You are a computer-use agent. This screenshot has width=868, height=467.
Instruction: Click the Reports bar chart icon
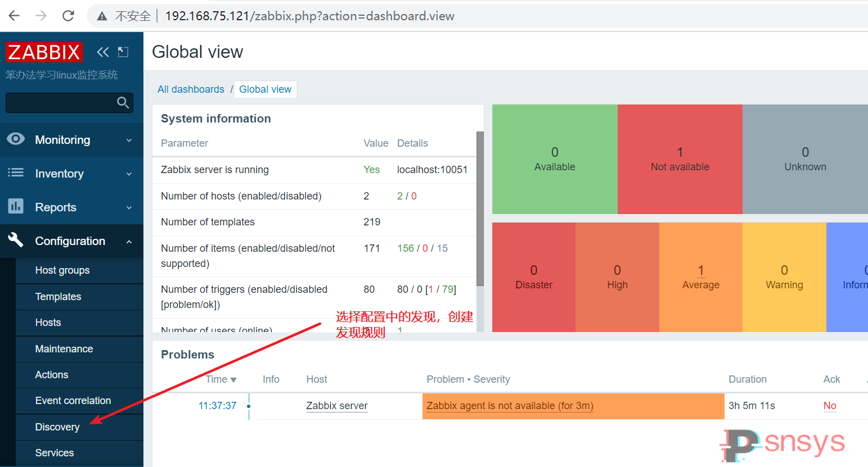(x=16, y=206)
